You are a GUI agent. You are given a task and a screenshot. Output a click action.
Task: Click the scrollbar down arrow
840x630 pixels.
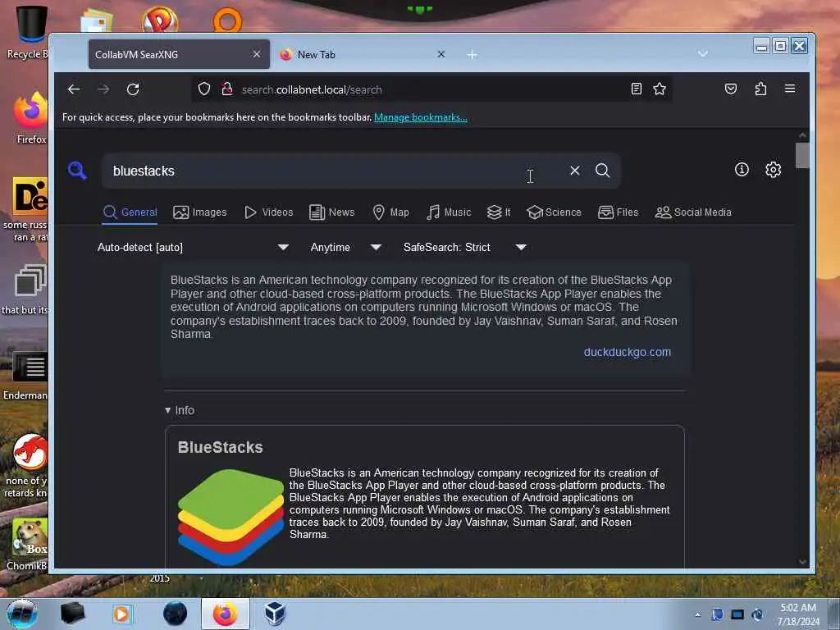tap(802, 561)
